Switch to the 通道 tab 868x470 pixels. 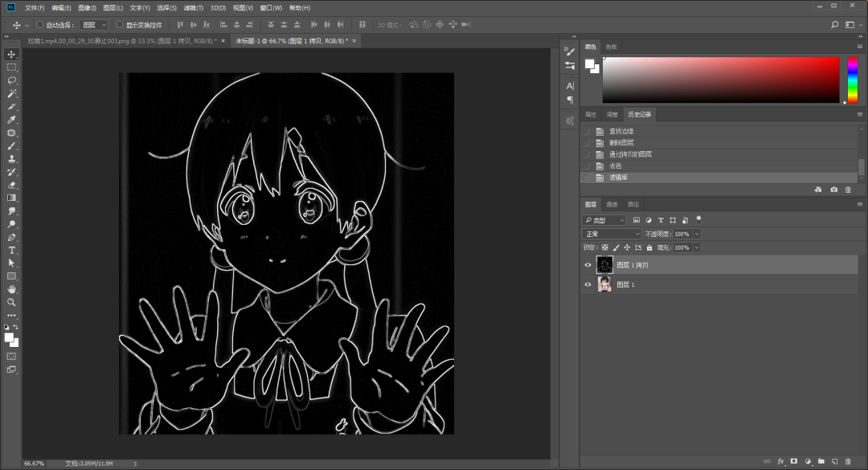click(x=612, y=205)
